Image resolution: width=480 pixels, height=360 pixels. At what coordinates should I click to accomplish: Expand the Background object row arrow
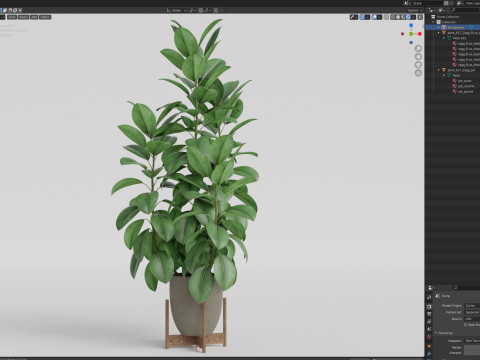coord(438,27)
